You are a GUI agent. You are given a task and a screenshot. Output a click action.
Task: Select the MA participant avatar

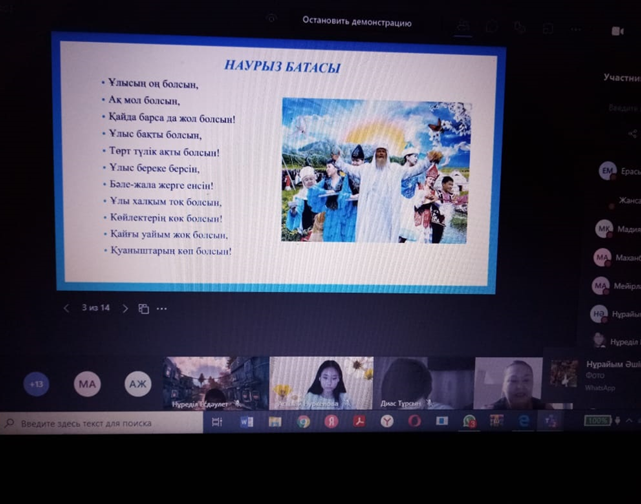87,384
